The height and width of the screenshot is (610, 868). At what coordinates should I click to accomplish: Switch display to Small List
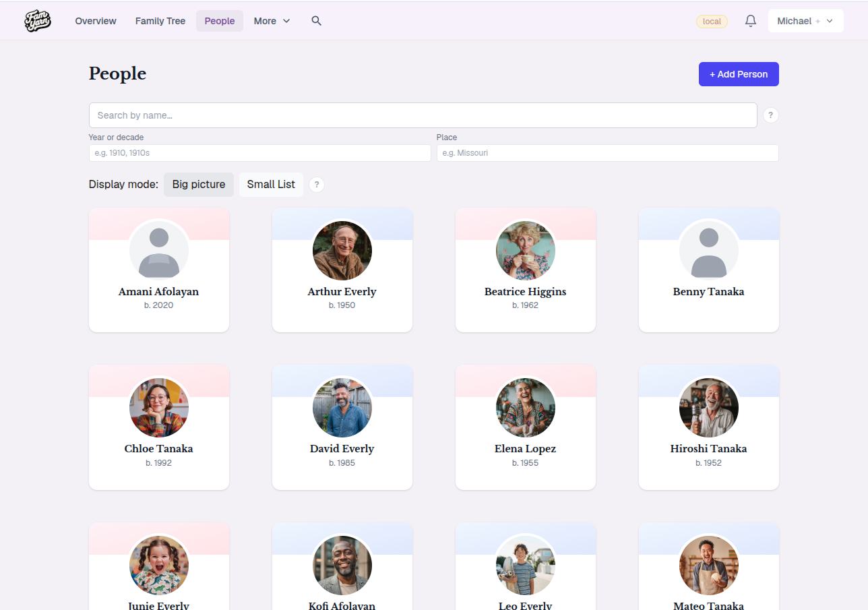pyautogui.click(x=271, y=185)
